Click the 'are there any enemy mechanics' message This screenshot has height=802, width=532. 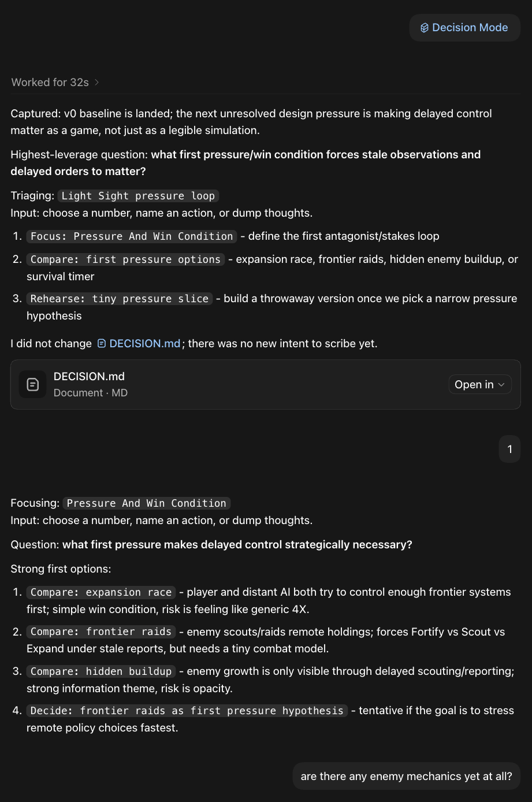point(407,776)
